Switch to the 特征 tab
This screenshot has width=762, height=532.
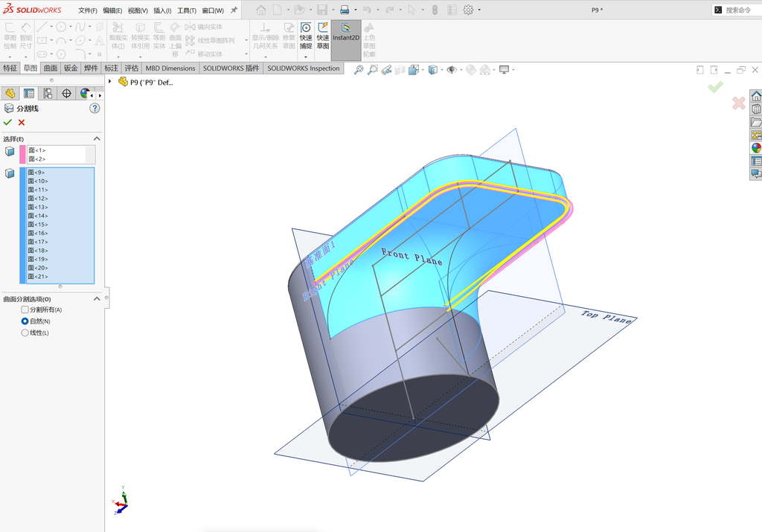(x=10, y=68)
